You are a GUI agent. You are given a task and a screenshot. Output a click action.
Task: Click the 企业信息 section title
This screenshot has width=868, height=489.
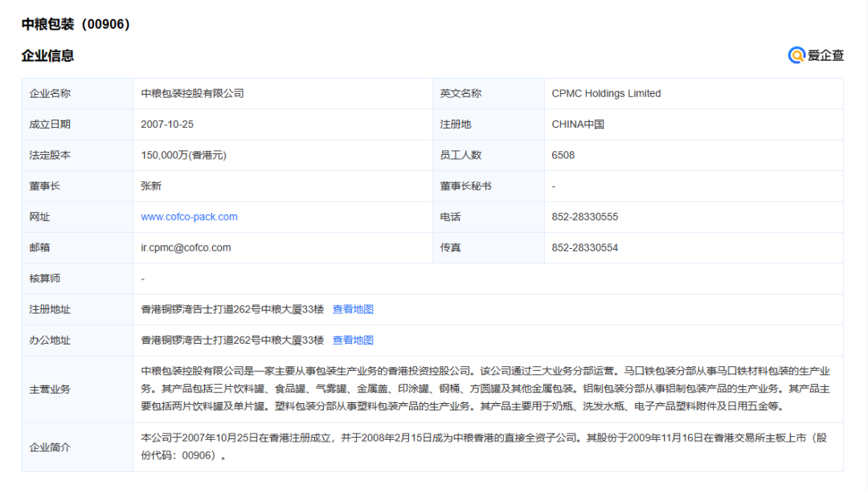tap(47, 56)
